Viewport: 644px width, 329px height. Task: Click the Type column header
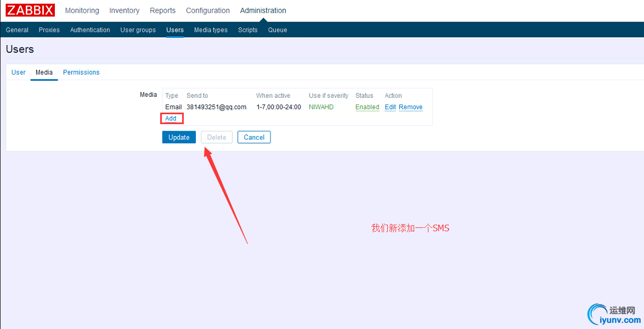pos(172,96)
